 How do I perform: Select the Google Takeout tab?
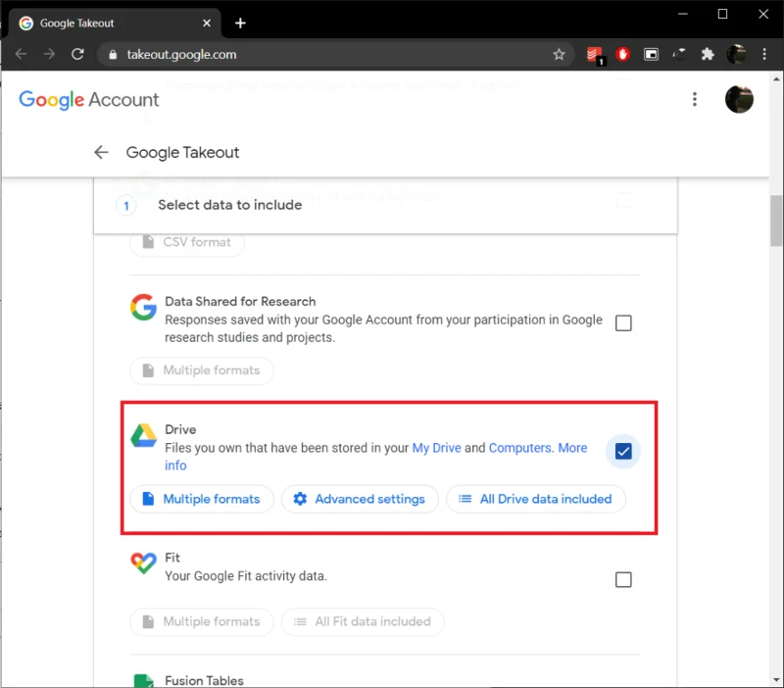pos(115,23)
